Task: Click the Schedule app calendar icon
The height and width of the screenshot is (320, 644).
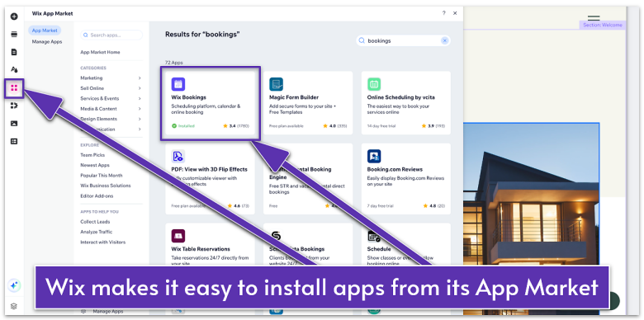Action: [374, 236]
